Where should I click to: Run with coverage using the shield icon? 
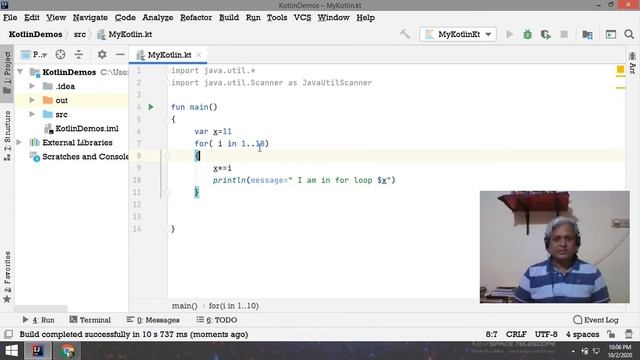tap(546, 35)
